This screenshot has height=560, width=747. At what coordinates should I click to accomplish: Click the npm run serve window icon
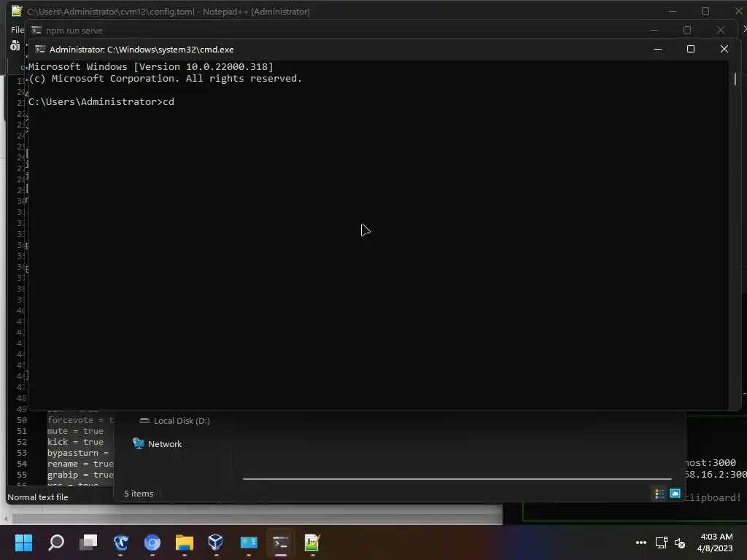tap(36, 31)
